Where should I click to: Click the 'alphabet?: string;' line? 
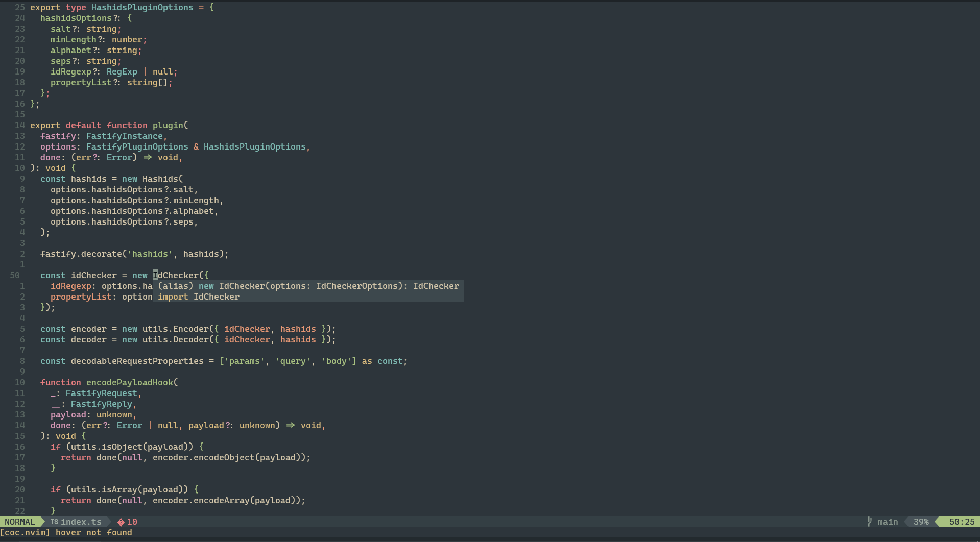[96, 50]
